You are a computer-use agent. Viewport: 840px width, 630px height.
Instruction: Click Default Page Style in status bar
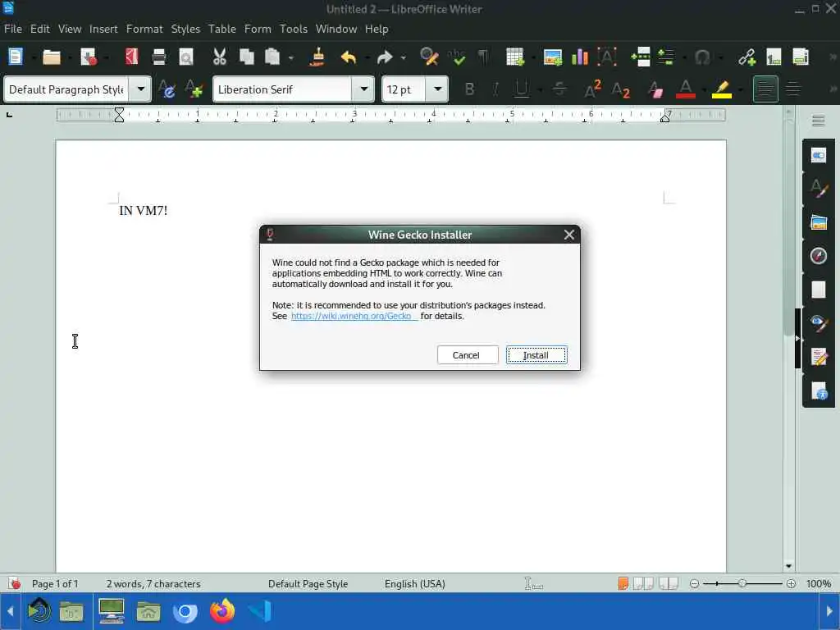pyautogui.click(x=308, y=584)
